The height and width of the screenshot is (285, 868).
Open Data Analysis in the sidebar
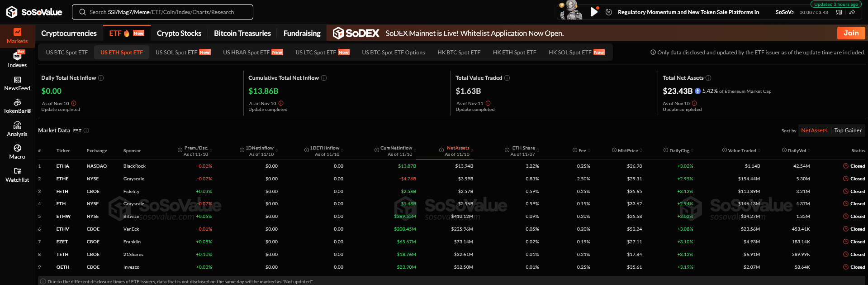click(x=17, y=129)
